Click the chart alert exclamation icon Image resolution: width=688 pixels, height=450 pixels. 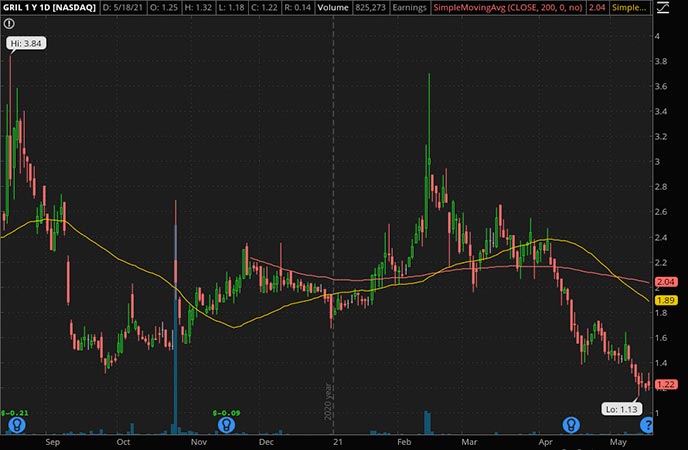tap(9, 24)
